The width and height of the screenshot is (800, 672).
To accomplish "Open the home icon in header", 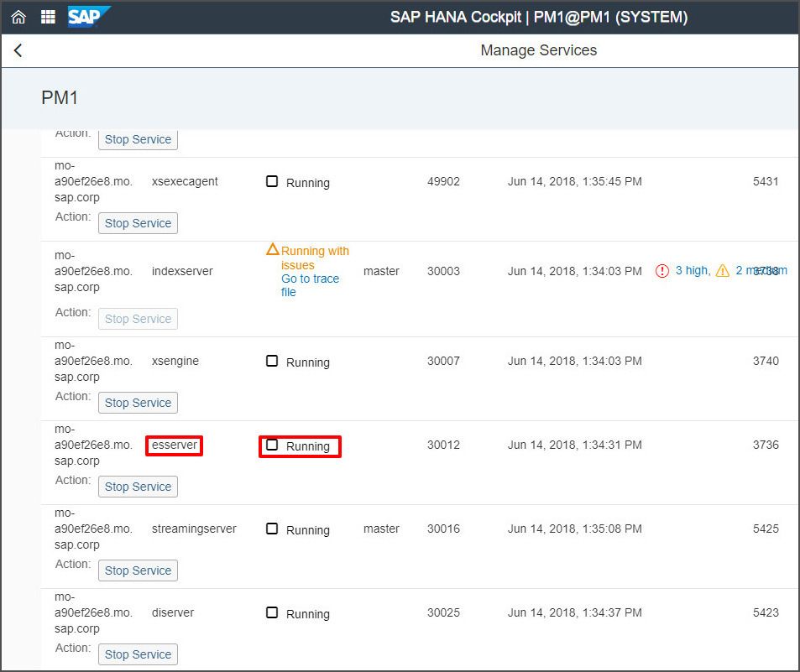I will tap(18, 17).
